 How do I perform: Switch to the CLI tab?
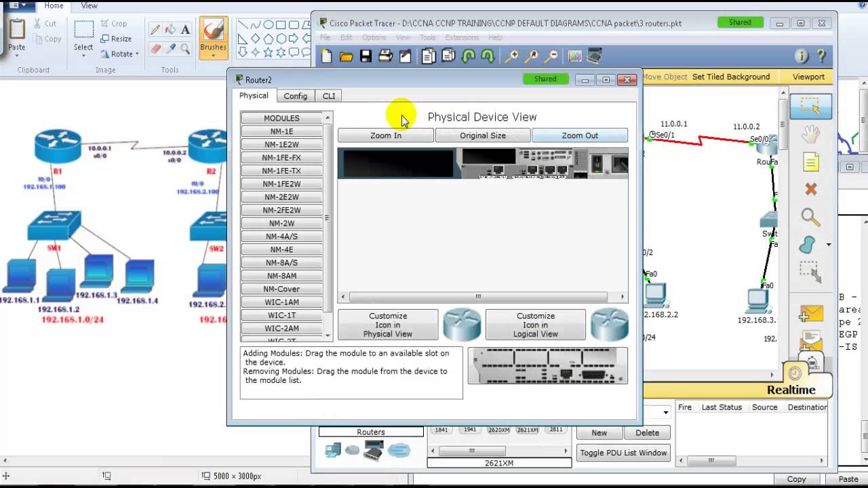pos(329,96)
